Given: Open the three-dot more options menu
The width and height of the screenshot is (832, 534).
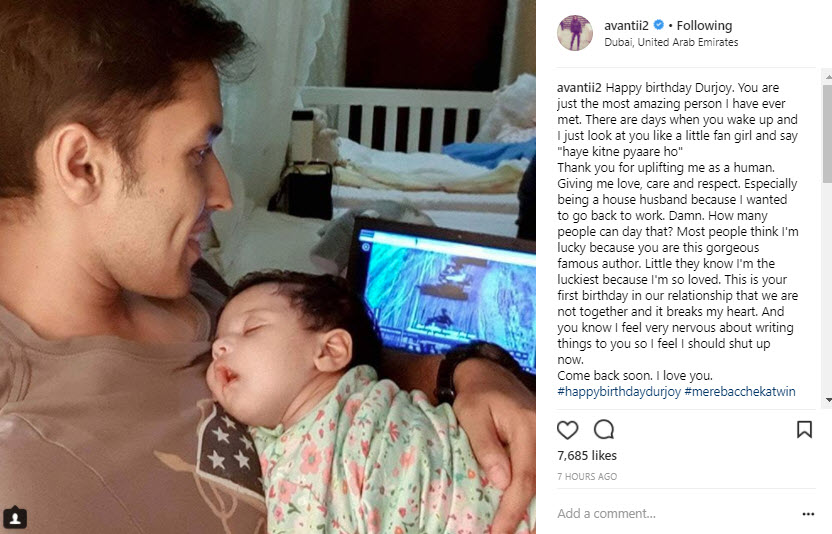Looking at the screenshot, I should point(808,514).
